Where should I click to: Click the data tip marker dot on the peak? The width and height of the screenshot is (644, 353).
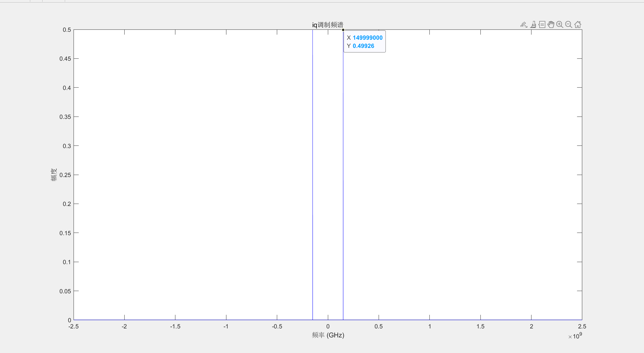click(343, 30)
